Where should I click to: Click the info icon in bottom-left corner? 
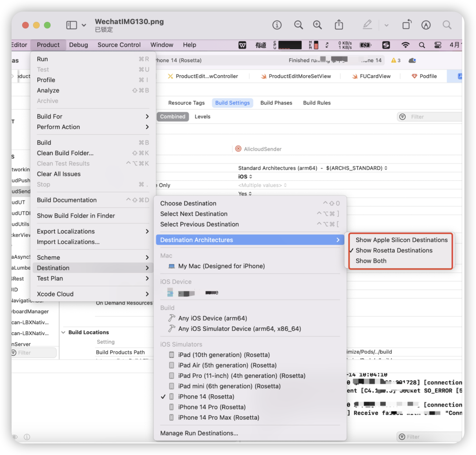(27, 437)
